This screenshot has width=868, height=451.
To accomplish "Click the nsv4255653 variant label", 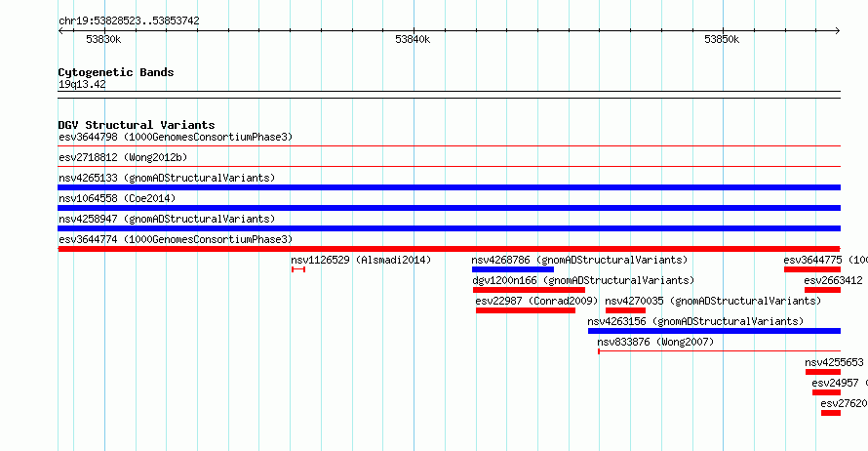I will pyautogui.click(x=834, y=362).
